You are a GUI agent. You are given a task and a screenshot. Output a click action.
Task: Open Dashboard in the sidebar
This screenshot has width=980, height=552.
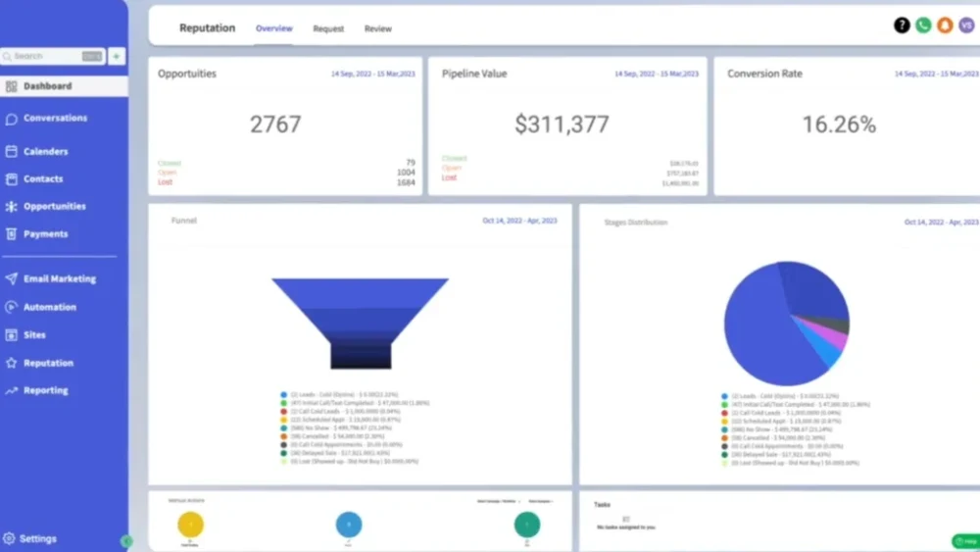point(63,86)
